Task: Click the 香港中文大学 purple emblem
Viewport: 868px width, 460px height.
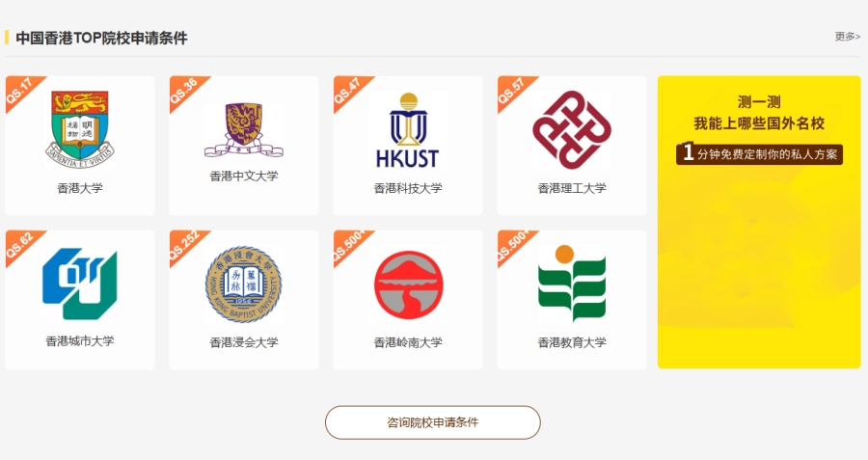Action: point(244,130)
